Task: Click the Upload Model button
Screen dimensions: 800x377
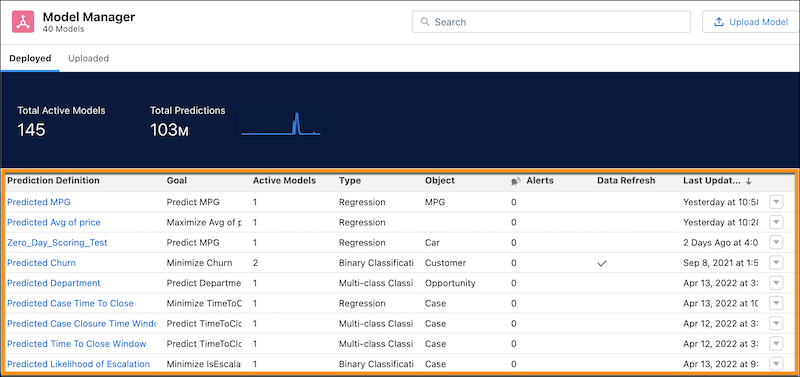Action: 751,22
